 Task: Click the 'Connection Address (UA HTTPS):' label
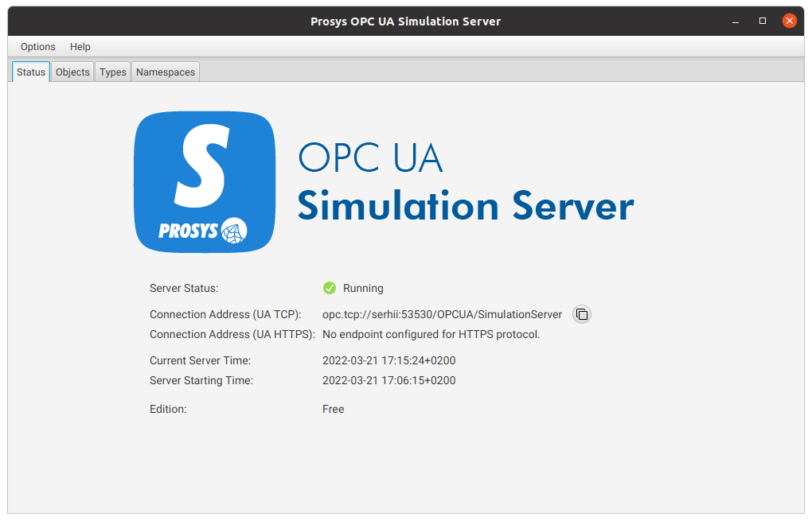click(x=232, y=334)
